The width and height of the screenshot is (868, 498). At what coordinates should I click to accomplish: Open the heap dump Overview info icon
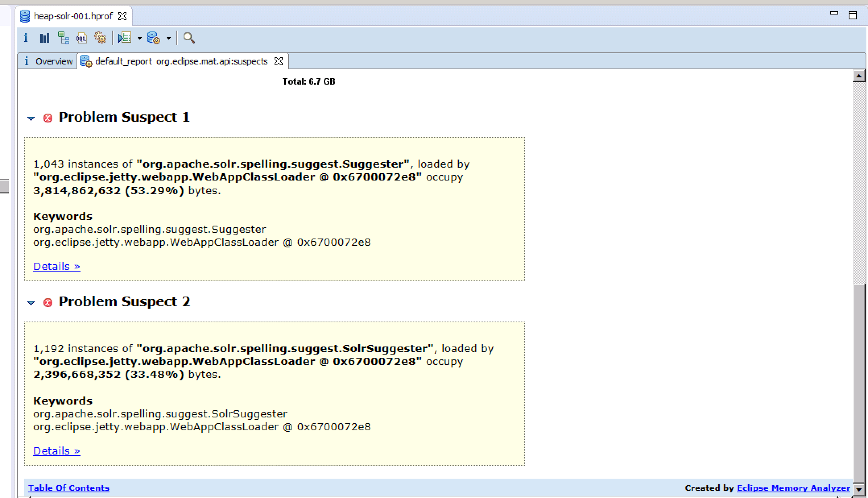point(26,38)
